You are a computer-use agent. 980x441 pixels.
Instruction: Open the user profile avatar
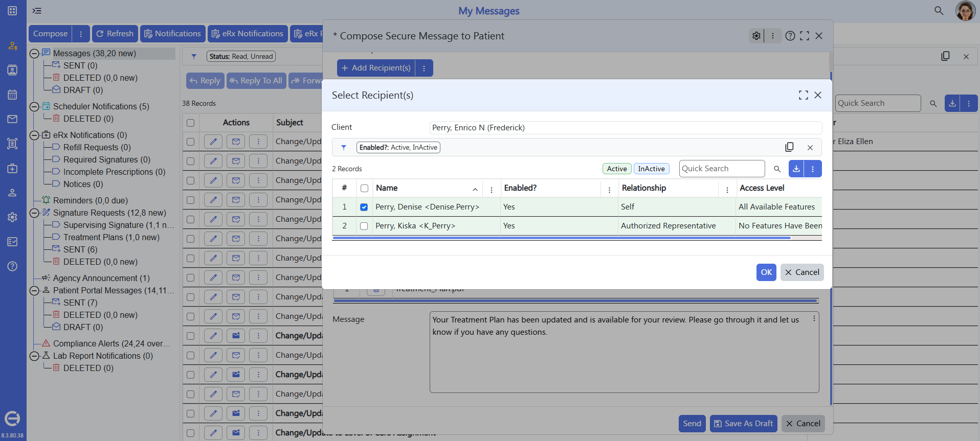coord(965,11)
